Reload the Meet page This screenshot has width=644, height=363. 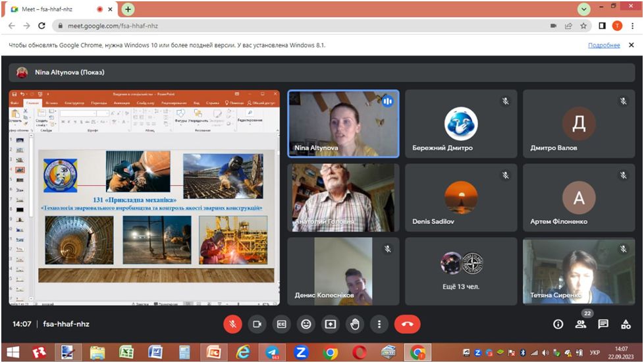(x=41, y=26)
